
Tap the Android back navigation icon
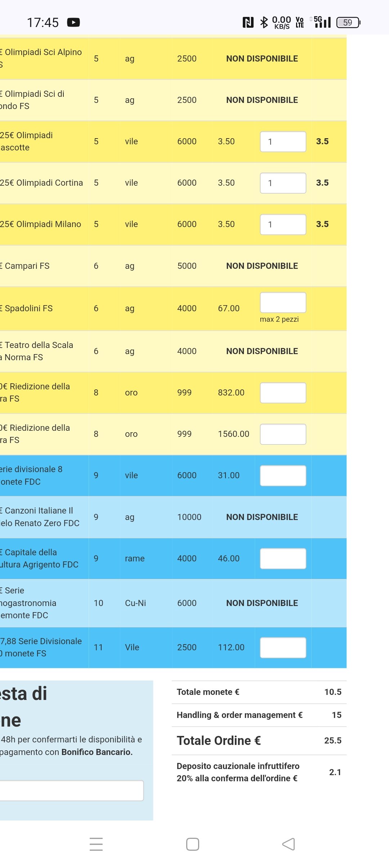click(x=289, y=844)
